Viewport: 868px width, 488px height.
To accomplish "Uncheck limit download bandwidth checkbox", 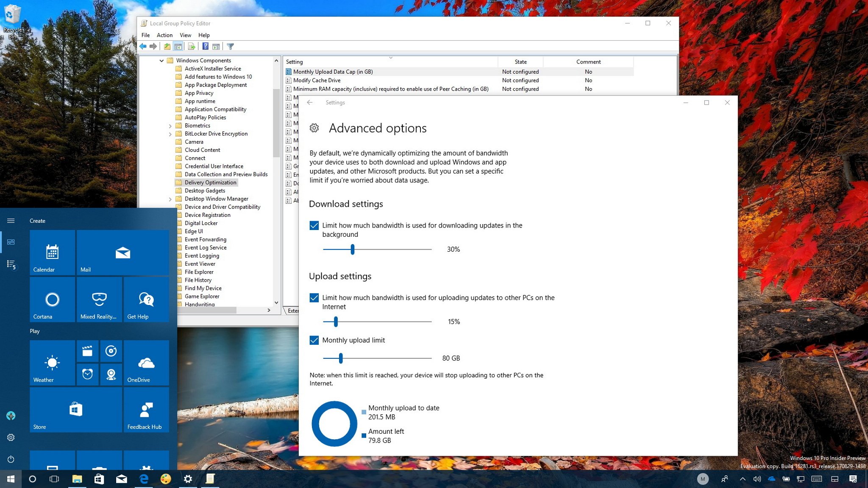I will click(x=314, y=226).
